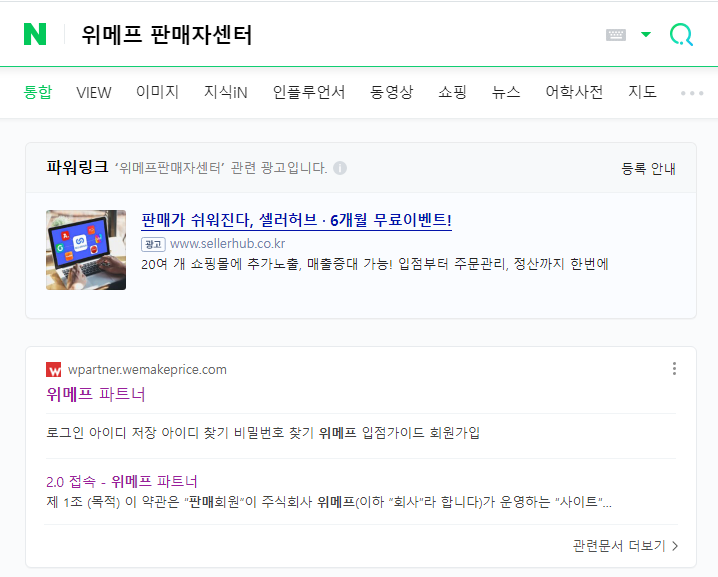Click the green Naver N logo
This screenshot has height=577, width=718.
pyautogui.click(x=35, y=34)
